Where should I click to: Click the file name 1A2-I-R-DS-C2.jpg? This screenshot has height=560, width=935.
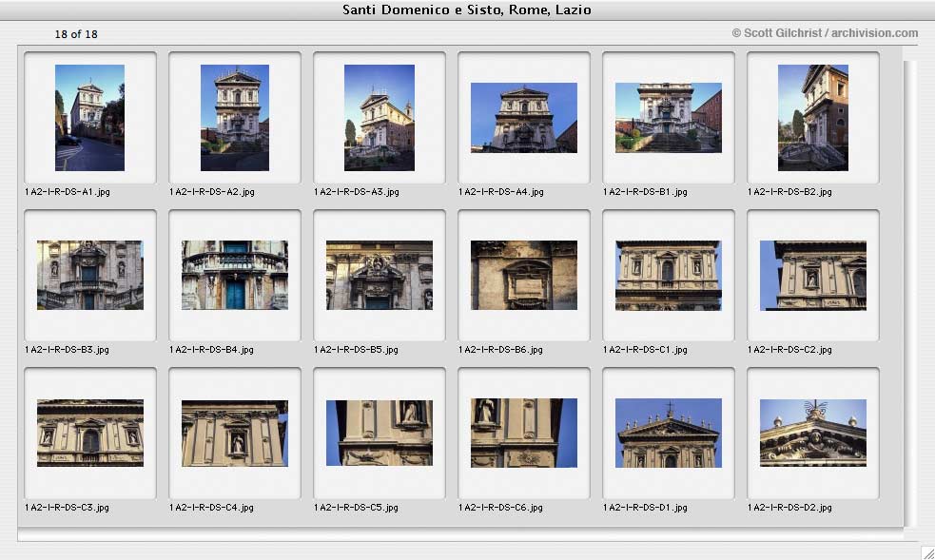pyautogui.click(x=789, y=350)
